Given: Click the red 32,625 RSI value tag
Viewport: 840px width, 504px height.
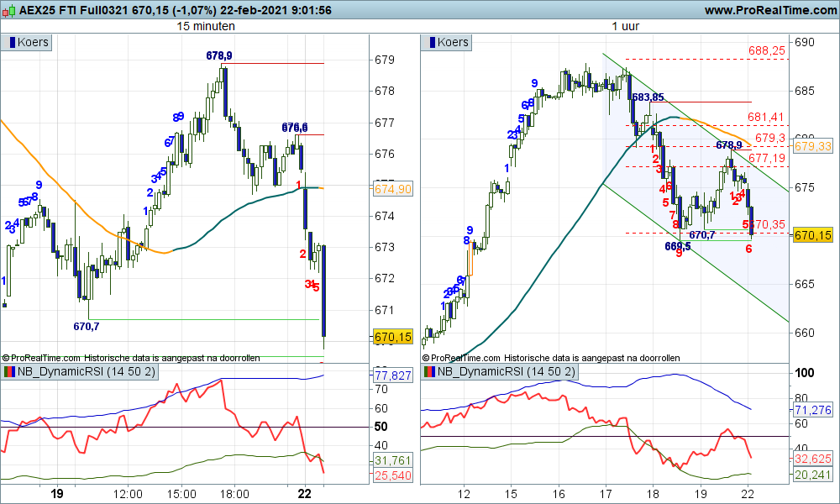Looking at the screenshot, I should (813, 459).
